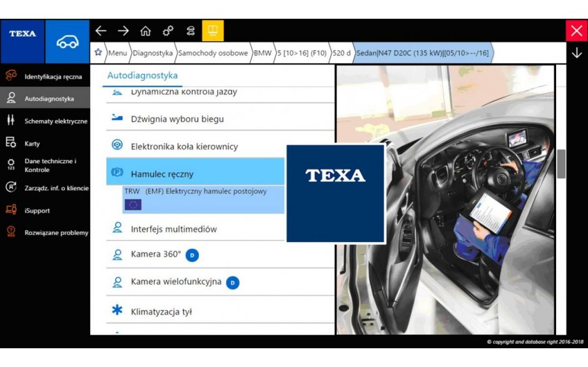Open the Menu breadcrumb
The width and height of the screenshot is (588, 367).
(118, 53)
